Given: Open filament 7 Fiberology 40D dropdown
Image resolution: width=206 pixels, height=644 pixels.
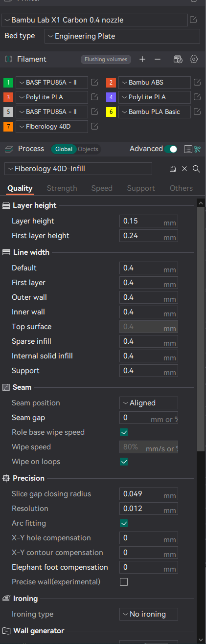Looking at the screenshot, I should (x=52, y=126).
